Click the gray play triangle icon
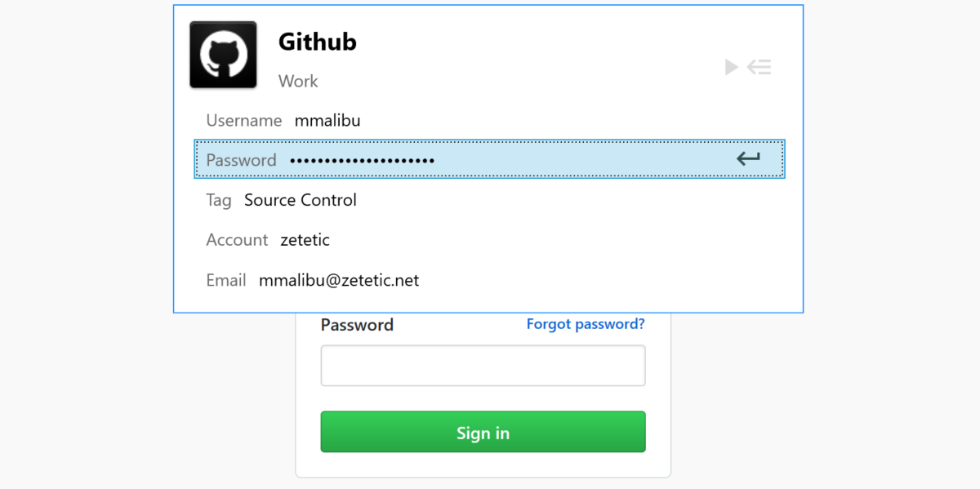The height and width of the screenshot is (489, 980). pyautogui.click(x=732, y=67)
